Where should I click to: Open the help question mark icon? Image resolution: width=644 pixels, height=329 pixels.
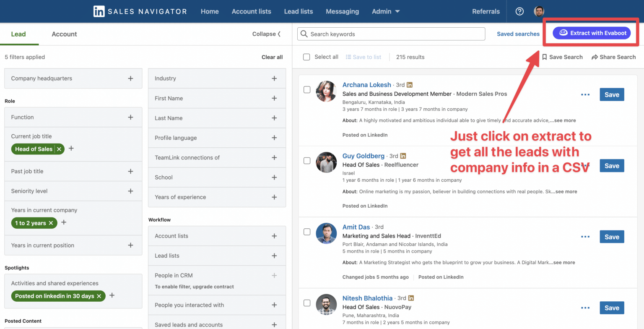tap(519, 11)
